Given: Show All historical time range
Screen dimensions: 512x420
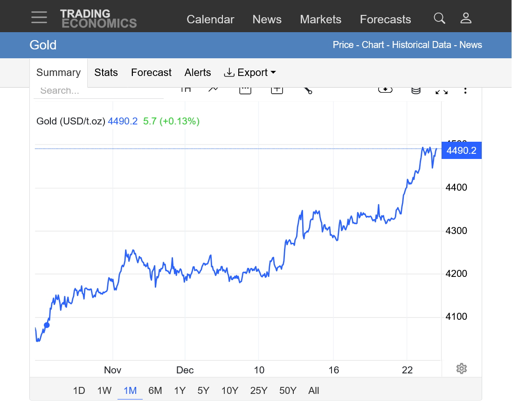Looking at the screenshot, I should 313,391.
